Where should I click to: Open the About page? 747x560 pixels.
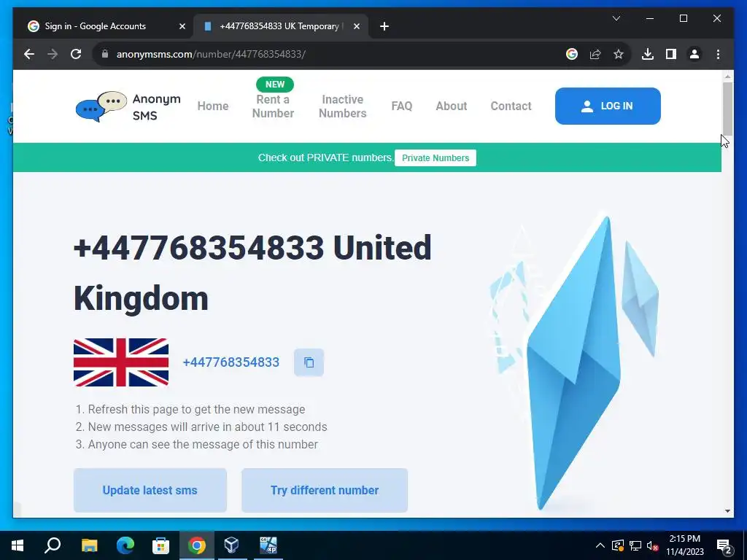tap(451, 106)
